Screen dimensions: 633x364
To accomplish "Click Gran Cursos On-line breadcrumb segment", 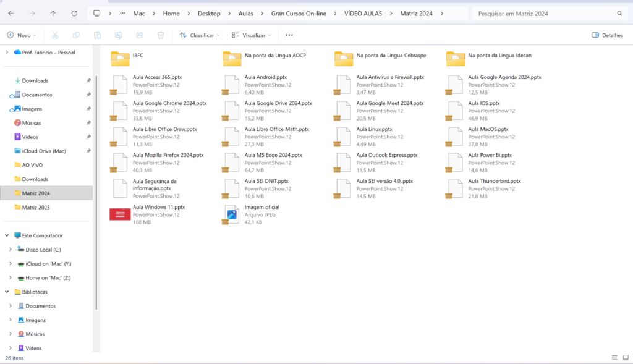I will [299, 14].
